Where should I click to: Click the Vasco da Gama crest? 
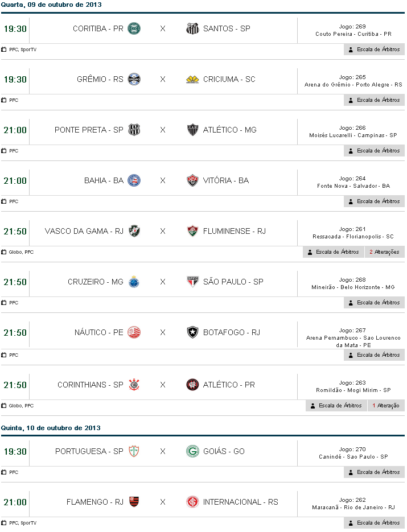click(134, 231)
